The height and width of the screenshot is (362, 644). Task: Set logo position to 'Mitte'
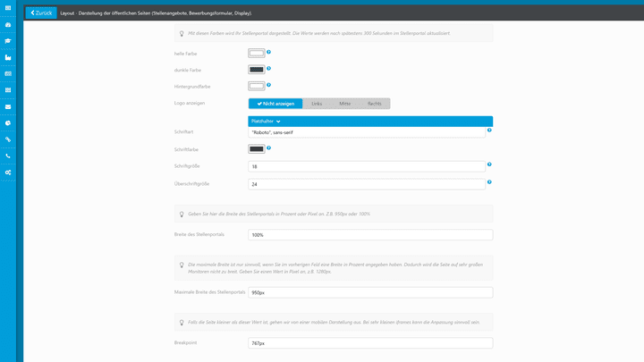pos(344,104)
